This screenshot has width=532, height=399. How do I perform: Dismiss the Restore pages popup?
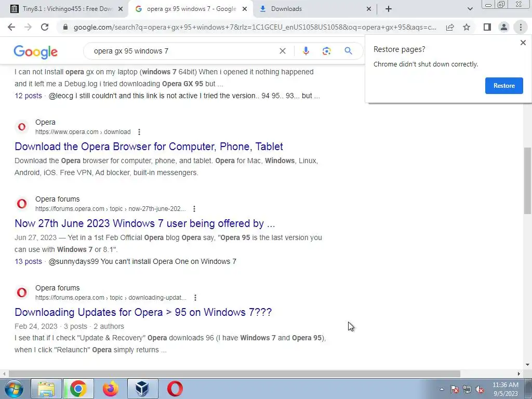tap(523, 43)
